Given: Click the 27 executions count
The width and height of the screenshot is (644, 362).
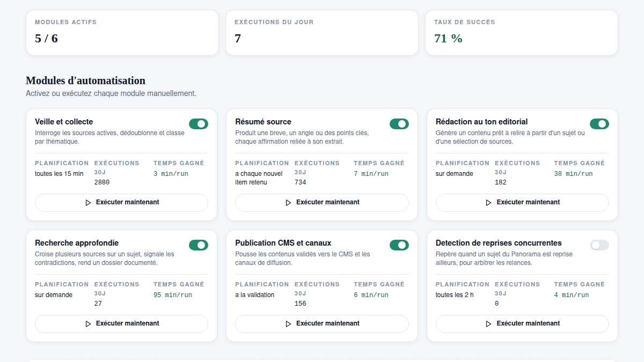Looking at the screenshot, I should tap(98, 304).
